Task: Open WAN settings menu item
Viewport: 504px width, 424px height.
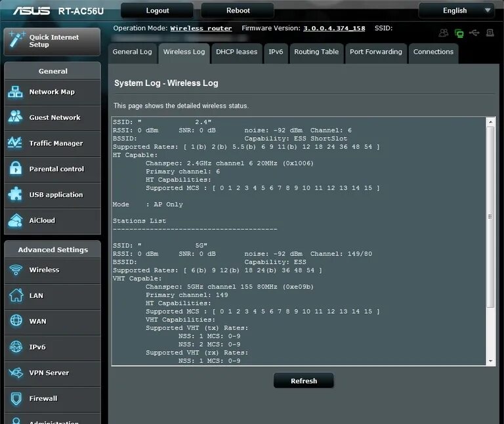Action: tap(52, 322)
